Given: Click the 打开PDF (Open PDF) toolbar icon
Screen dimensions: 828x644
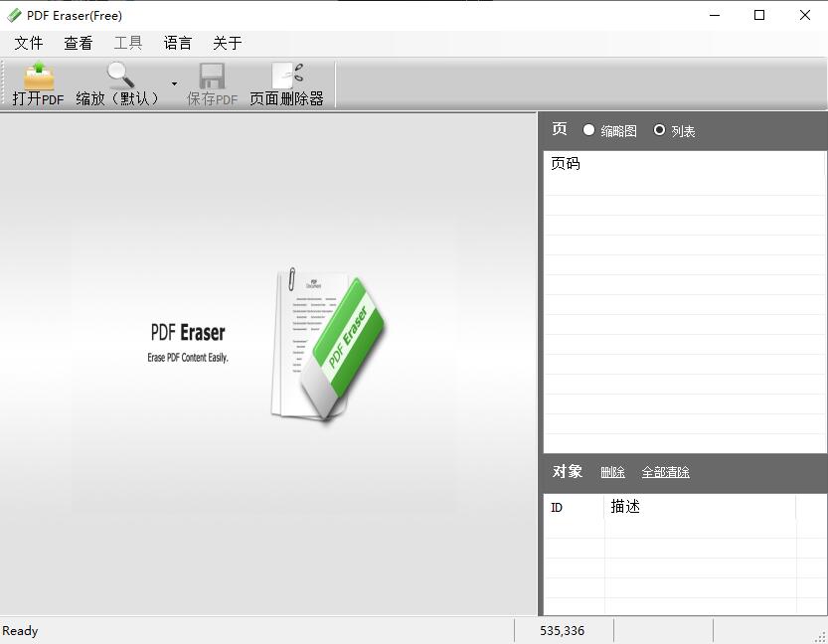Looking at the screenshot, I should pyautogui.click(x=38, y=77).
